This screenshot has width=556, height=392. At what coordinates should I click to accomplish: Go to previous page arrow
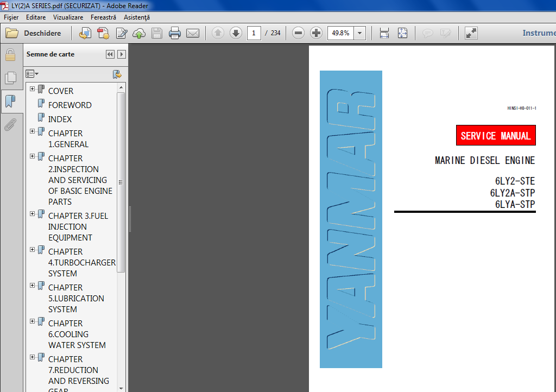218,33
